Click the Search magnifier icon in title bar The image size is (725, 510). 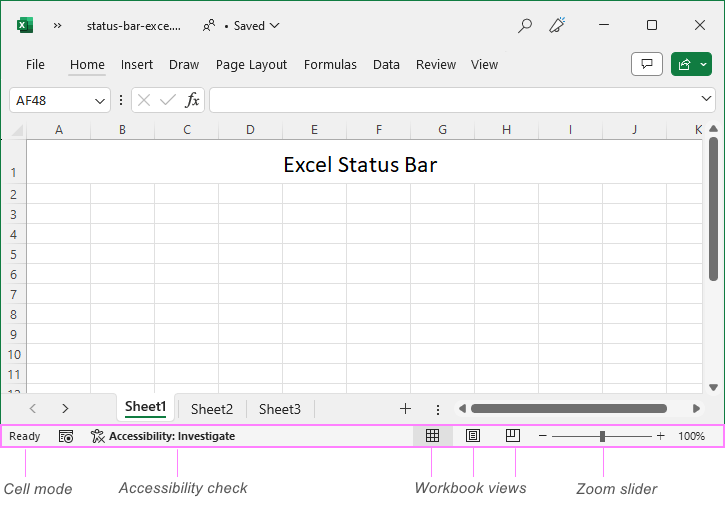524,26
